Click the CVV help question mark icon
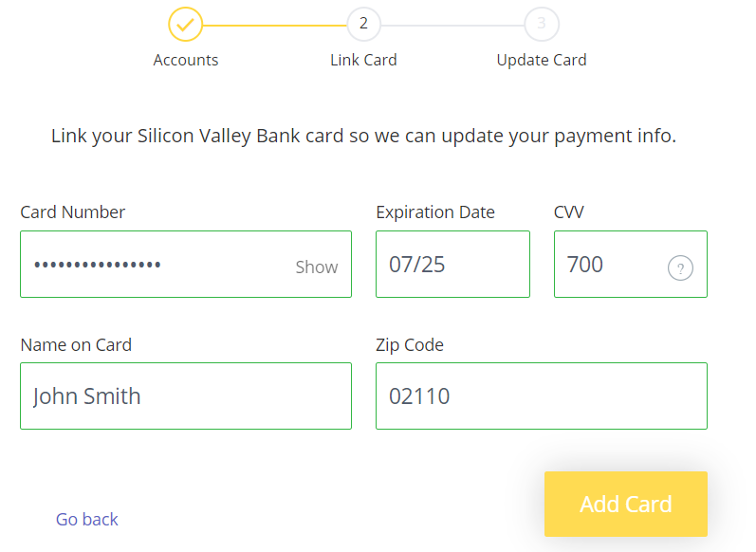Image resolution: width=756 pixels, height=552 pixels. pyautogui.click(x=680, y=268)
